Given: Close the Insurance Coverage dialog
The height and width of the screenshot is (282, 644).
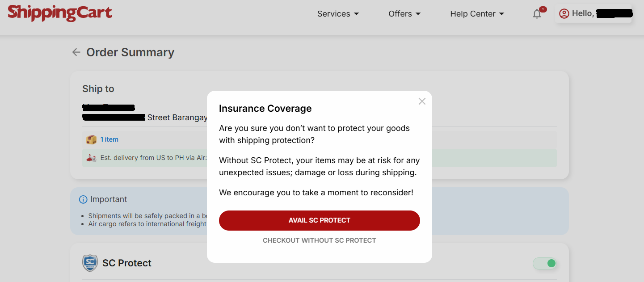Looking at the screenshot, I should coord(422,101).
